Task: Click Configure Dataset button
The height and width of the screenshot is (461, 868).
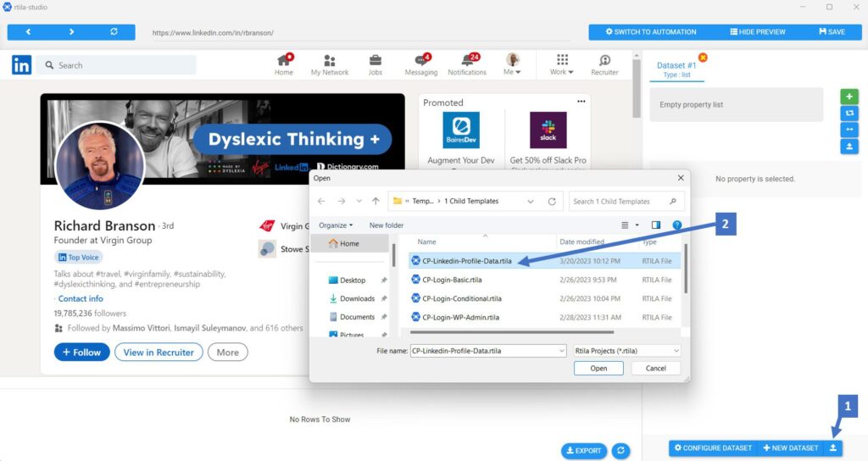Action: 713,448
